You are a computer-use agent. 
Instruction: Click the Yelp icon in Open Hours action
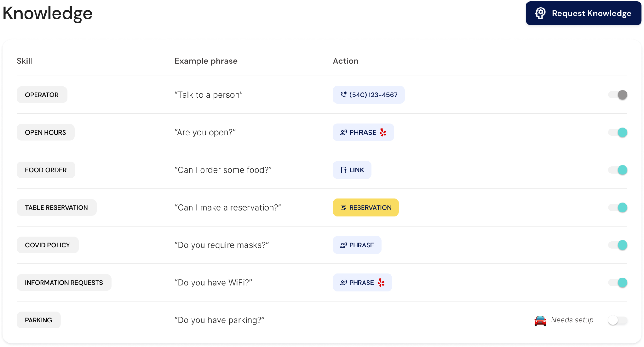383,132
